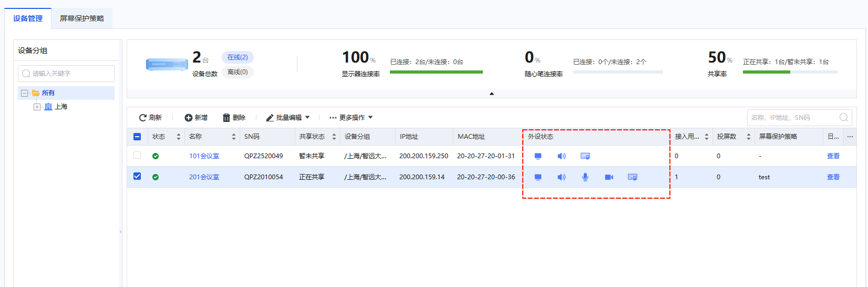Click the 刷新 button
This screenshot has width=868, height=287.
pyautogui.click(x=150, y=118)
